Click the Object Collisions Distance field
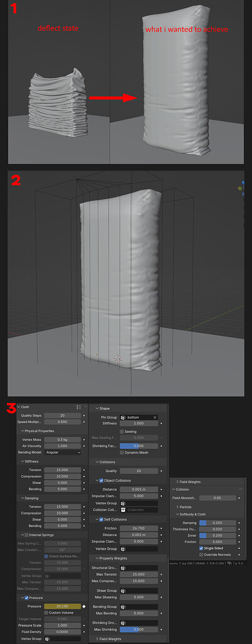The image size is (252, 644). [x=139, y=490]
